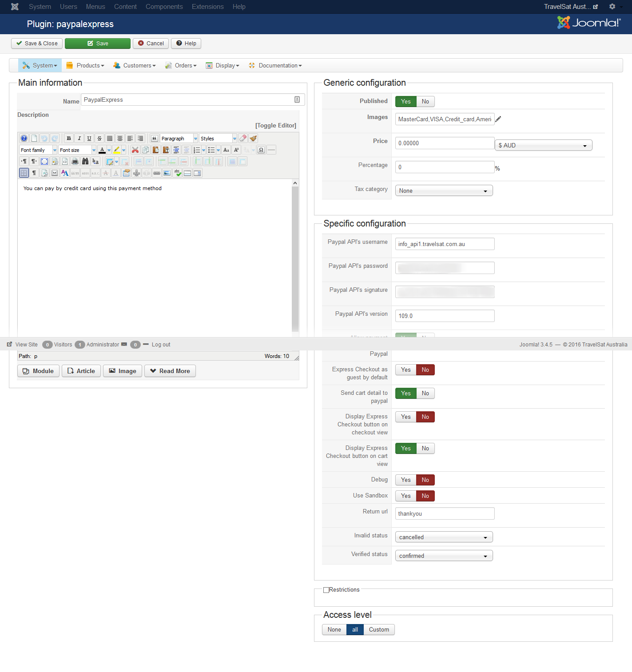The width and height of the screenshot is (632, 672).
Task: Set Access level to None
Action: coord(334,630)
